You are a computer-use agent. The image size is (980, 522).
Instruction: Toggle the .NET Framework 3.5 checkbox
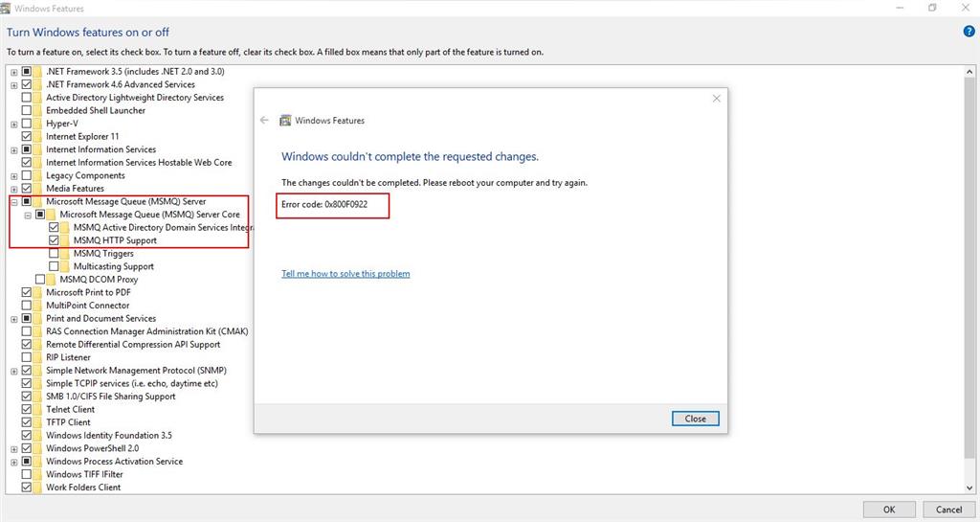coord(26,71)
